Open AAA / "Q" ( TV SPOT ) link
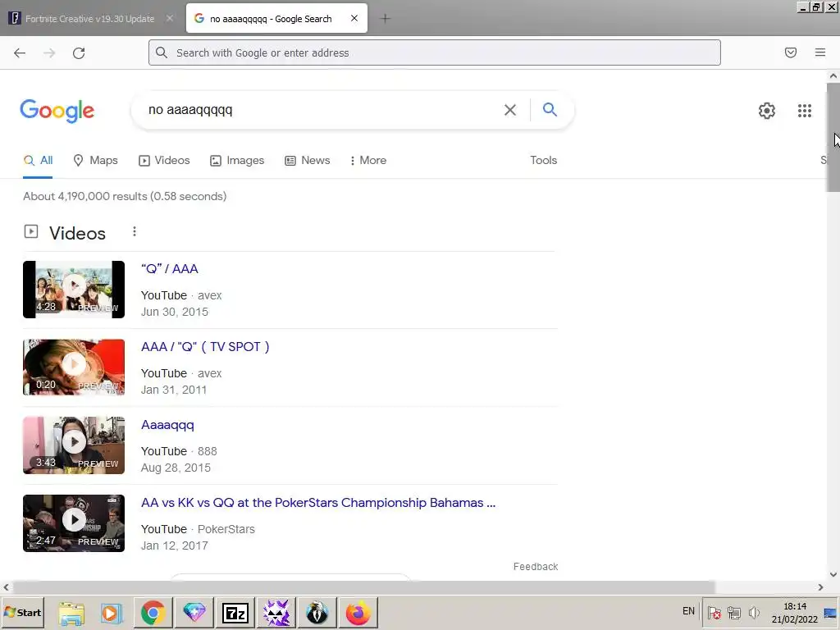840x630 pixels. [x=205, y=347]
